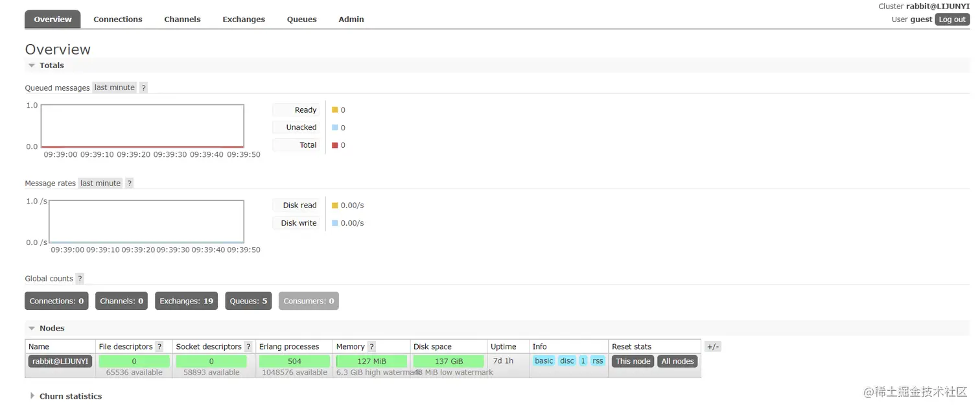980x411 pixels.
Task: Click the Consumers: 0 count button
Action: 309,301
